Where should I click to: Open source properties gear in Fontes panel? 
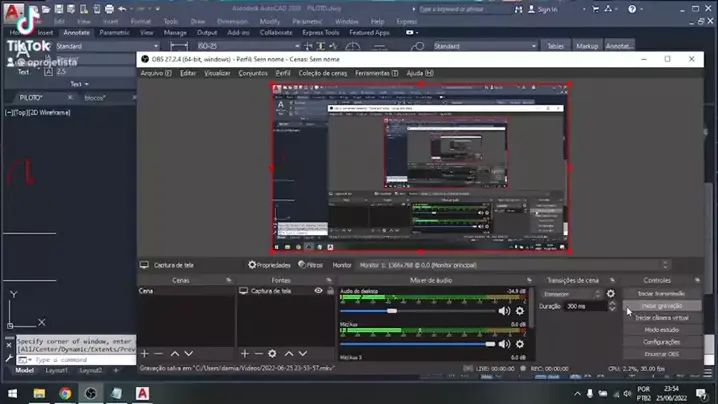272,354
